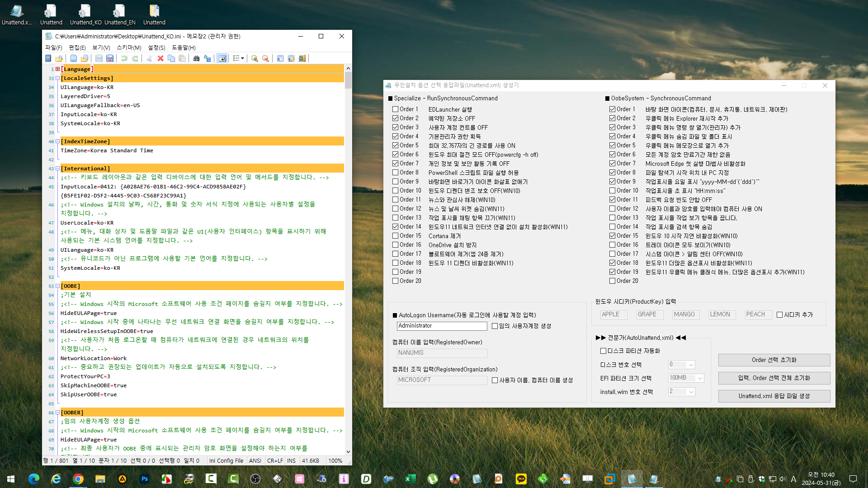Screen dimensions: 868x488
Task: Click the New file toolbar icon
Action: tap(73, 58)
